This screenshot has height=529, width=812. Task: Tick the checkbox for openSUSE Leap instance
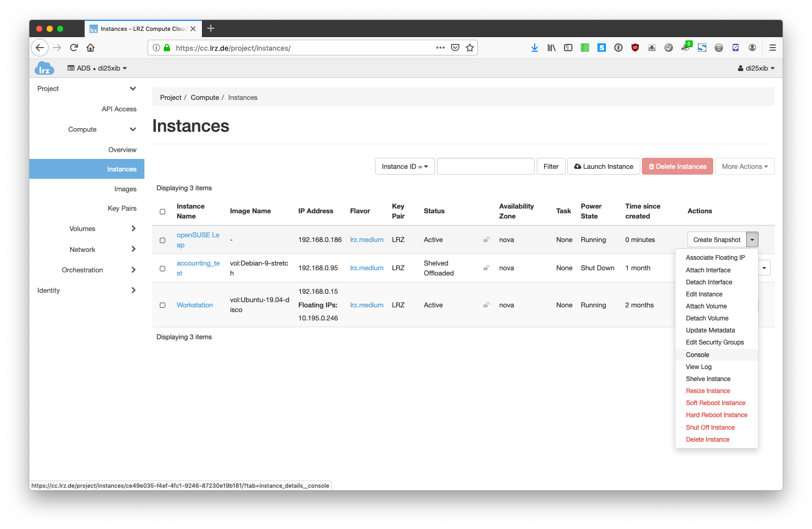pyautogui.click(x=162, y=240)
